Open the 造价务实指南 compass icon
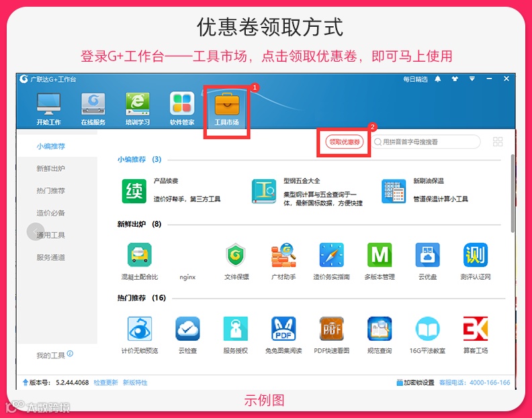 pyautogui.click(x=331, y=254)
